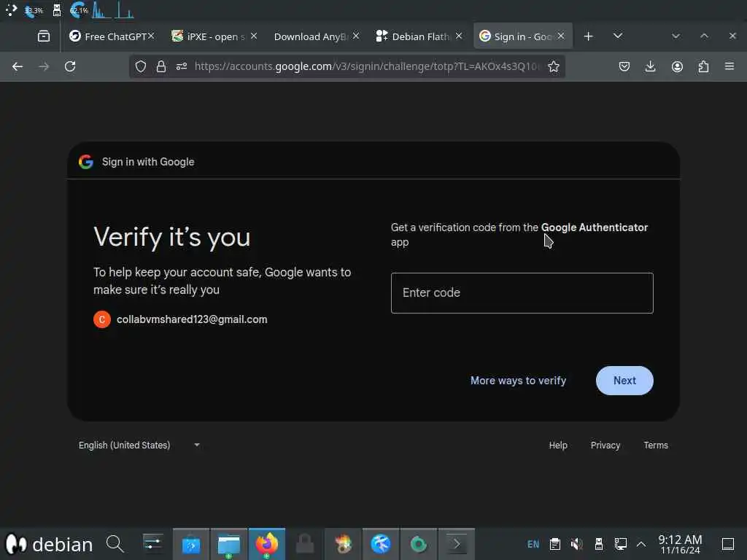Open the green circular app in taskbar
Viewport: 747px width, 560px height.
point(418,544)
